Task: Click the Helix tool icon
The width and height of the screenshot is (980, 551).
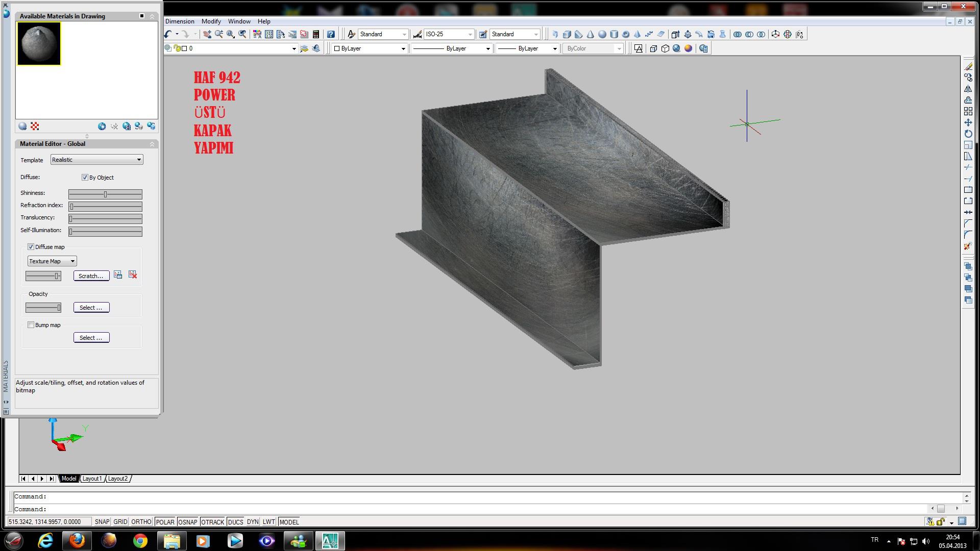Action: click(649, 34)
